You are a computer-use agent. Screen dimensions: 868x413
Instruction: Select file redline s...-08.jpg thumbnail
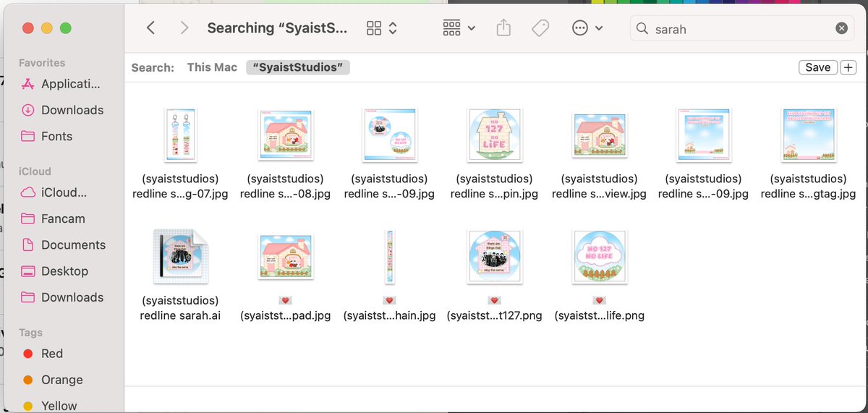[x=285, y=135]
